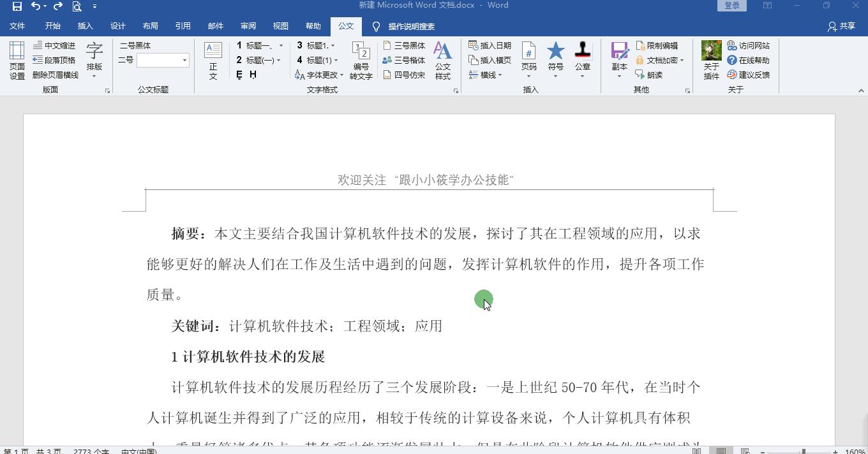Select the 编号转文字 conversion tool
This screenshot has width=868, height=454.
point(361,60)
